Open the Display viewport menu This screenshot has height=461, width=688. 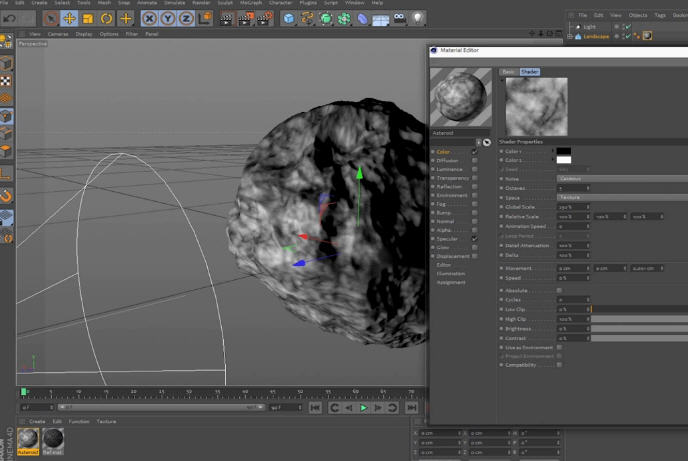[x=84, y=34]
